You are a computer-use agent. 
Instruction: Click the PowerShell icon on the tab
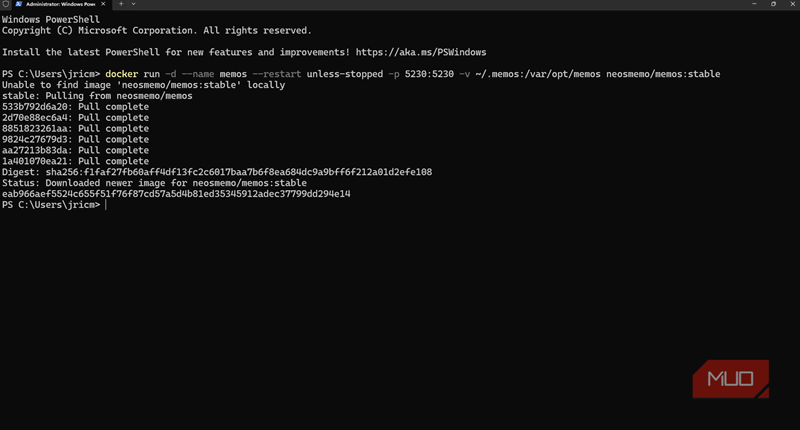17,6
